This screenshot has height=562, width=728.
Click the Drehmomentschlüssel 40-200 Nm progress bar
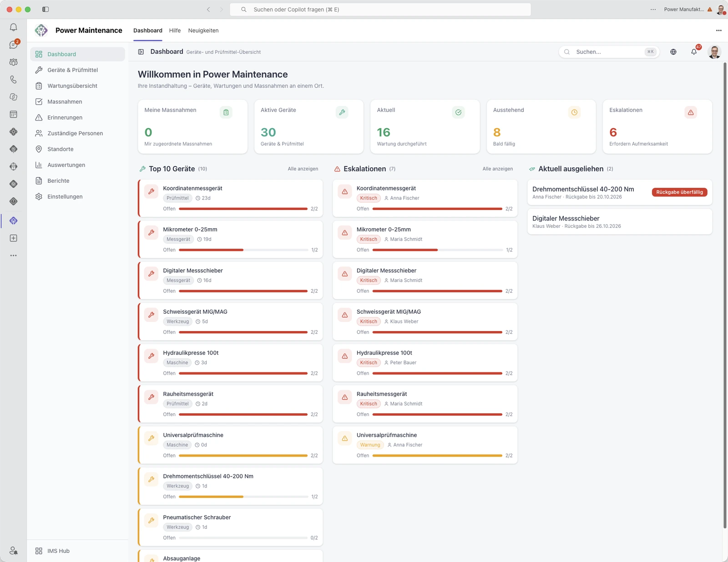click(243, 497)
